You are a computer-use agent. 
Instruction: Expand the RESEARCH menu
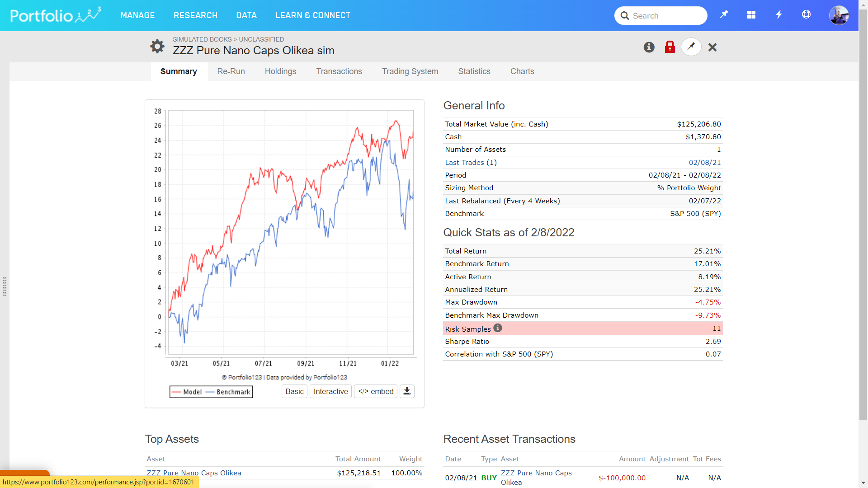click(x=195, y=15)
